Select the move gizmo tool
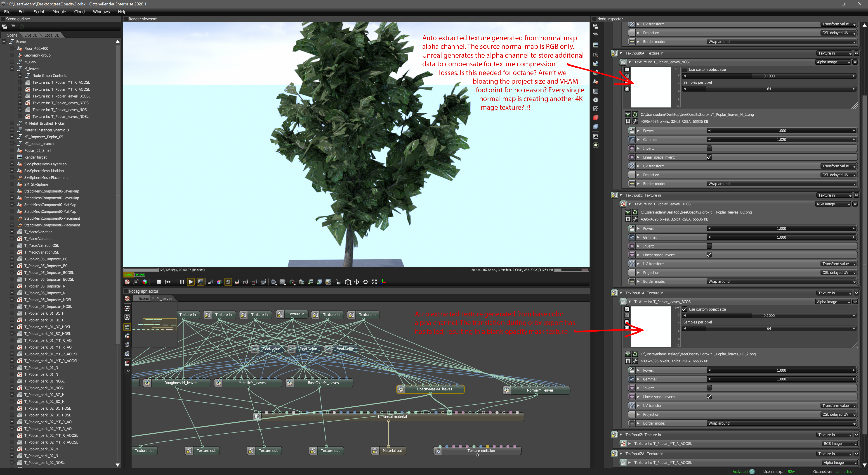Screen dimensions: 868x475 pyautogui.click(x=356, y=282)
